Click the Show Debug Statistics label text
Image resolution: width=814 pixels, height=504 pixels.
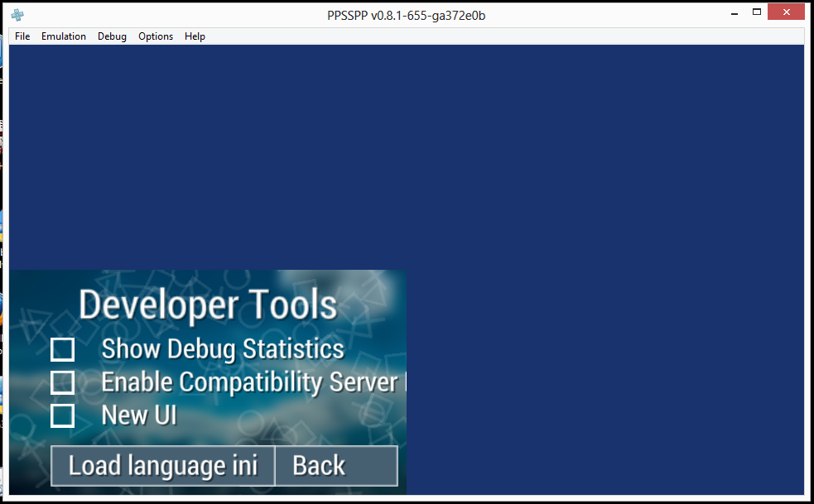(x=222, y=349)
